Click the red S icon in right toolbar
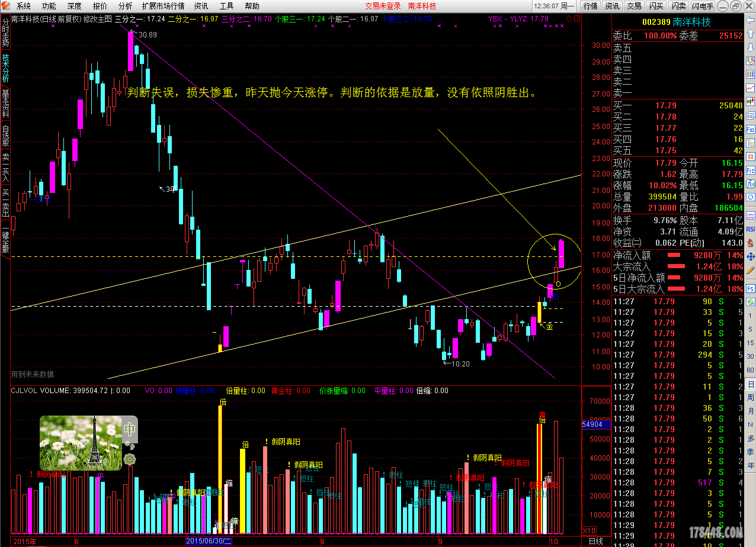Screen dimensions: 756x547 pyautogui.click(x=750, y=243)
